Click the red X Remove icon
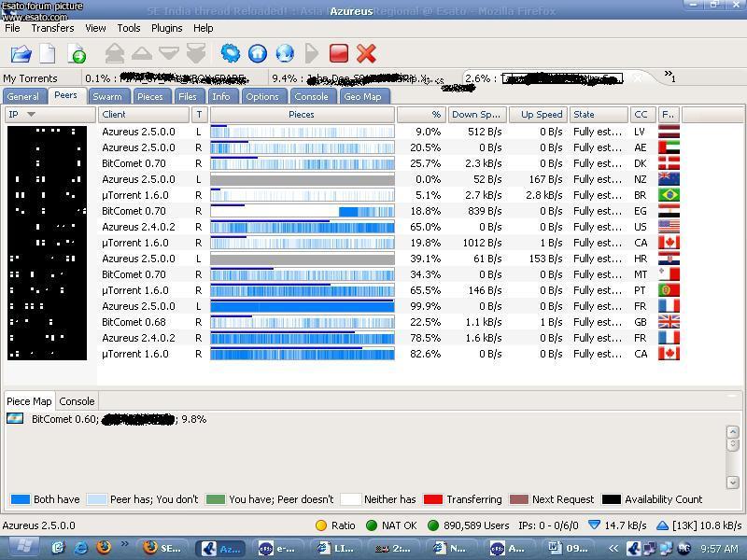 pos(366,53)
